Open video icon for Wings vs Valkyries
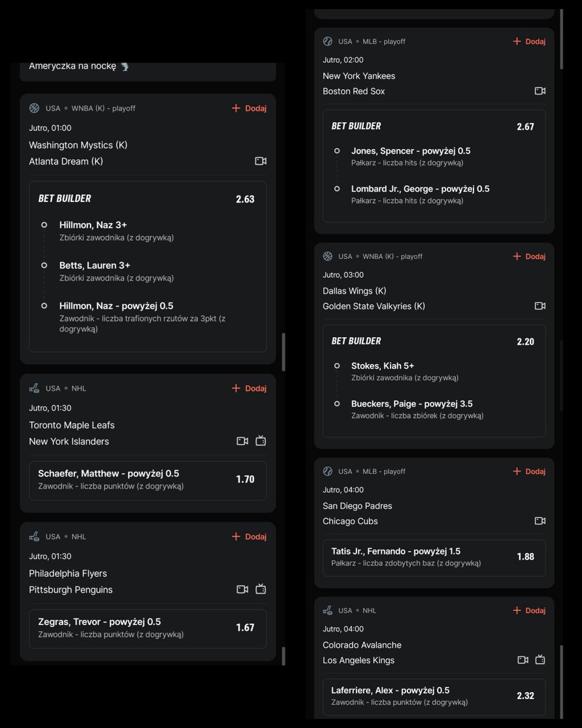The height and width of the screenshot is (728, 582). click(540, 306)
